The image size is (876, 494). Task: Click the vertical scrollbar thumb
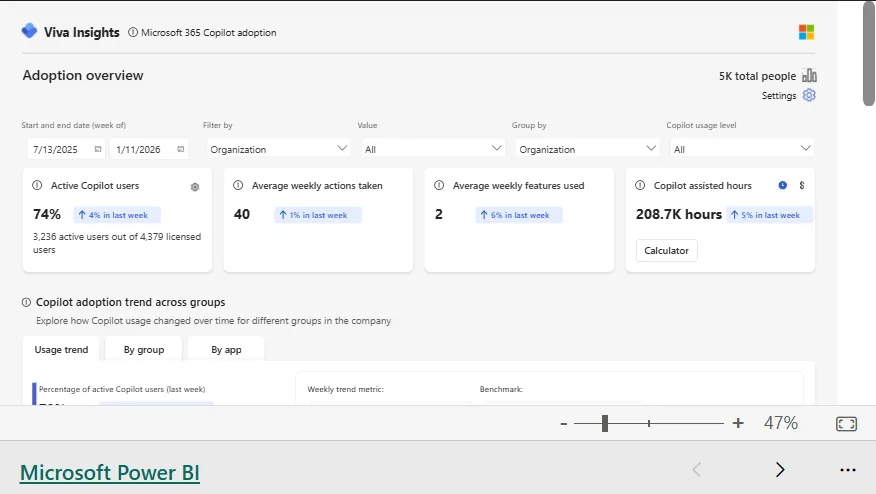pyautogui.click(x=868, y=53)
